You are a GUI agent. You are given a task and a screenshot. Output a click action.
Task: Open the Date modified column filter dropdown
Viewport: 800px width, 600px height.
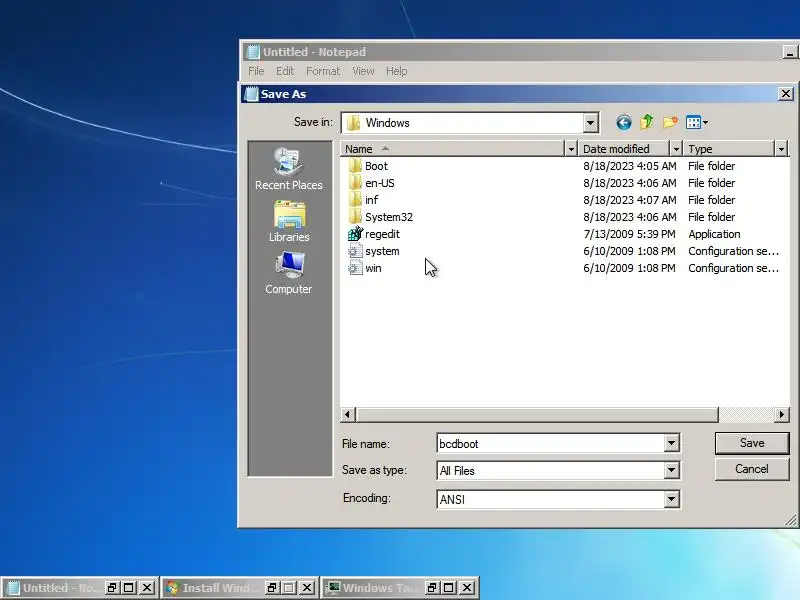point(676,149)
